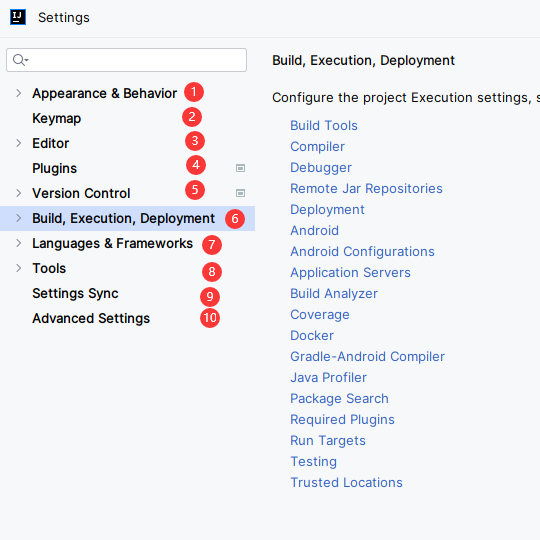Expand Build, Execution, Deployment chevron
The height and width of the screenshot is (540, 540).
(19, 218)
